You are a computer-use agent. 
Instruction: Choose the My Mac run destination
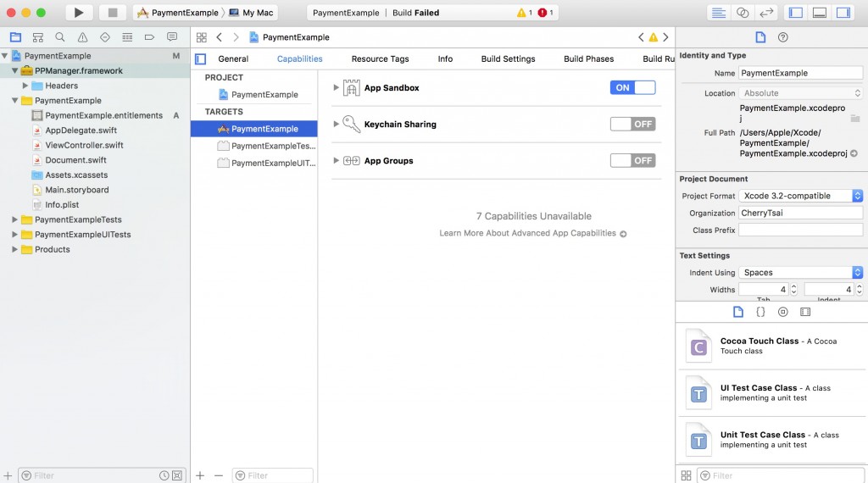251,12
